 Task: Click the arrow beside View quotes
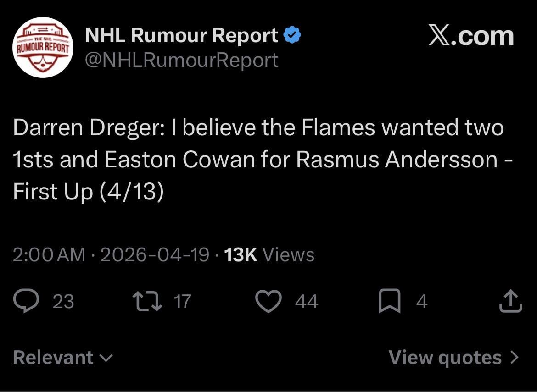click(515, 358)
